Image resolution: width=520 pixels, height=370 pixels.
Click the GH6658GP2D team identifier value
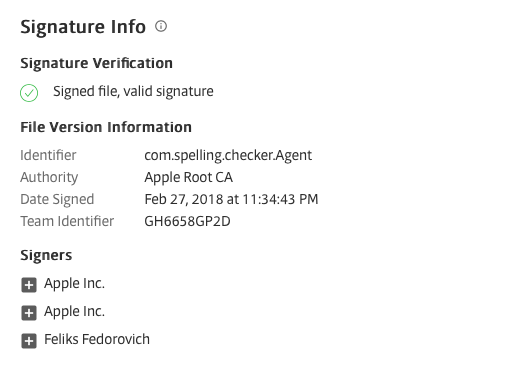tap(187, 221)
